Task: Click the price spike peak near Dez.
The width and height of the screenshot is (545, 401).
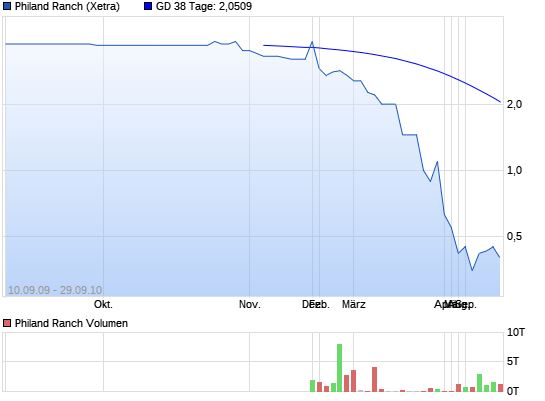Action: pos(312,42)
